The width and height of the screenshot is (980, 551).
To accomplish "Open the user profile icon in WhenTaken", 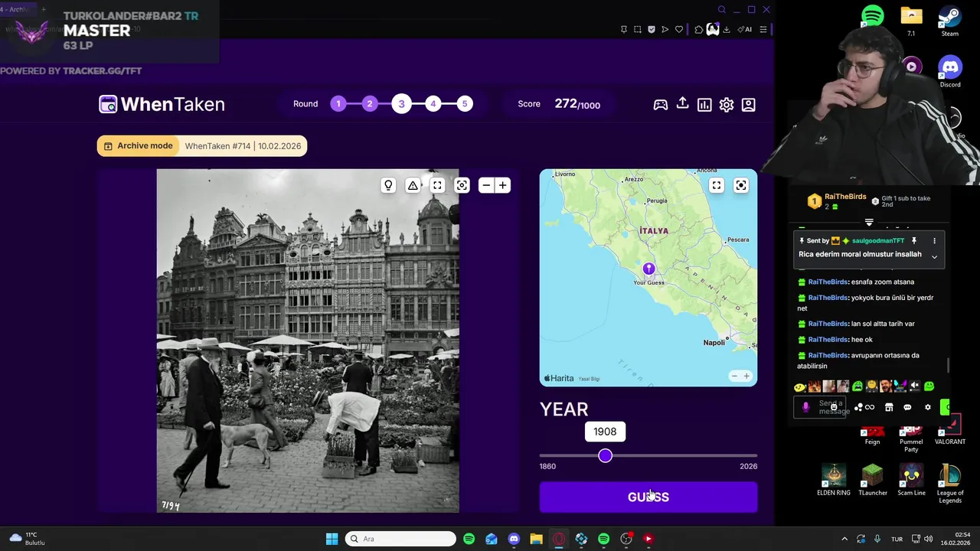I will (x=749, y=105).
